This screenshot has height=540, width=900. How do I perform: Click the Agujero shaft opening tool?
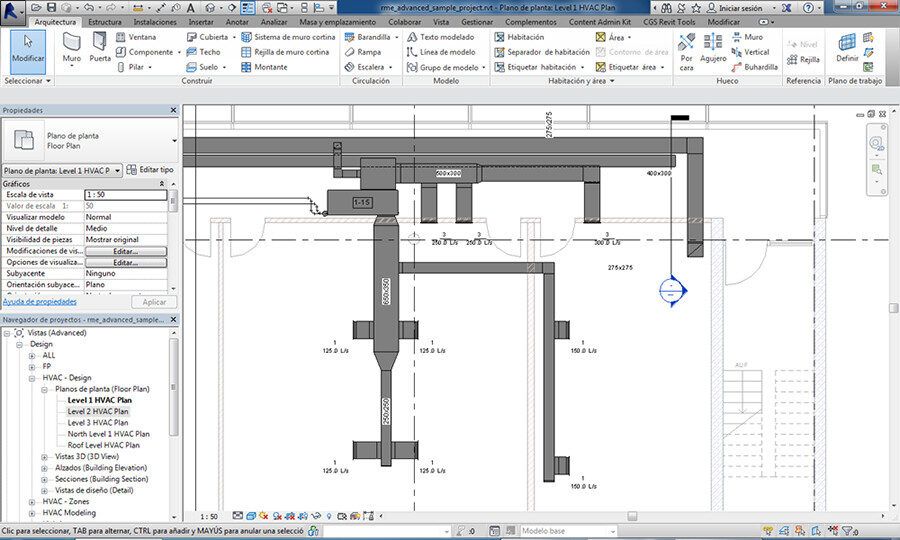coord(713,47)
